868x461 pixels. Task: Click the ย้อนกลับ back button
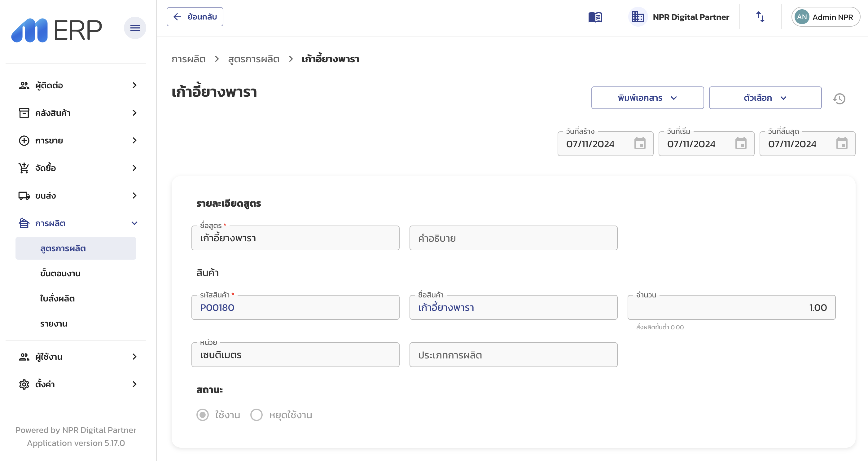(195, 17)
